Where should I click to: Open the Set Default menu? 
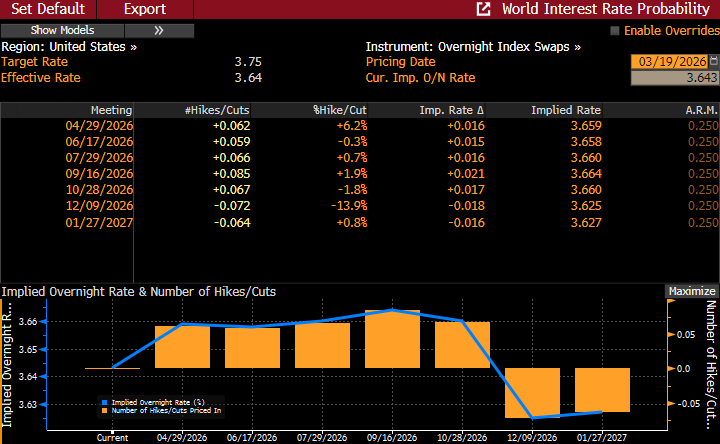[48, 9]
